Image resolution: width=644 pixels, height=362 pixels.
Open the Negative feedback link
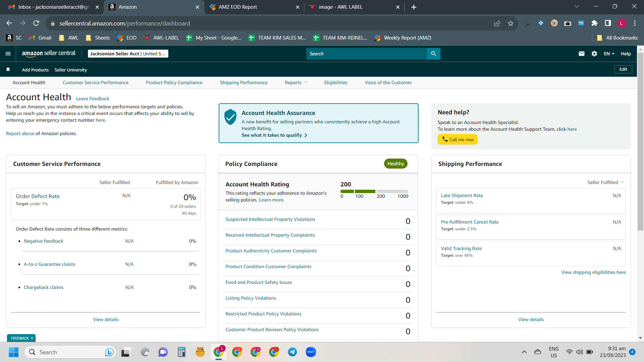tap(44, 241)
